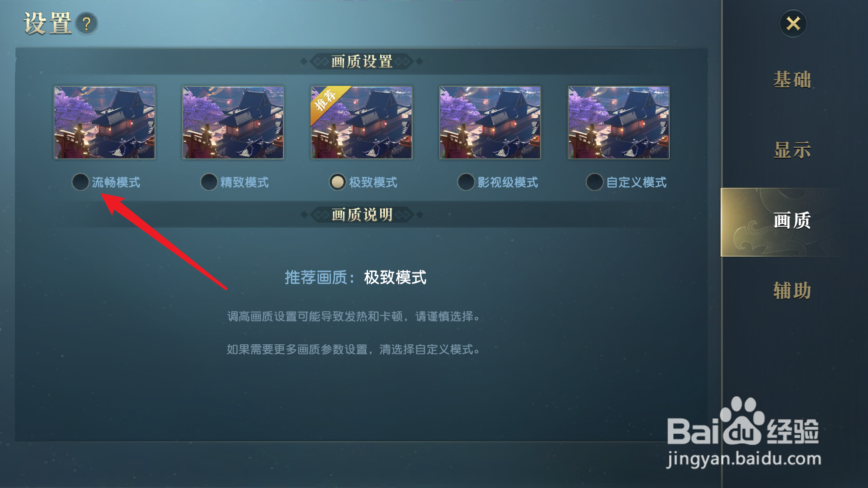Click the recommended 极致模式 preview thumbnail
This screenshot has height=488, width=868.
361,122
